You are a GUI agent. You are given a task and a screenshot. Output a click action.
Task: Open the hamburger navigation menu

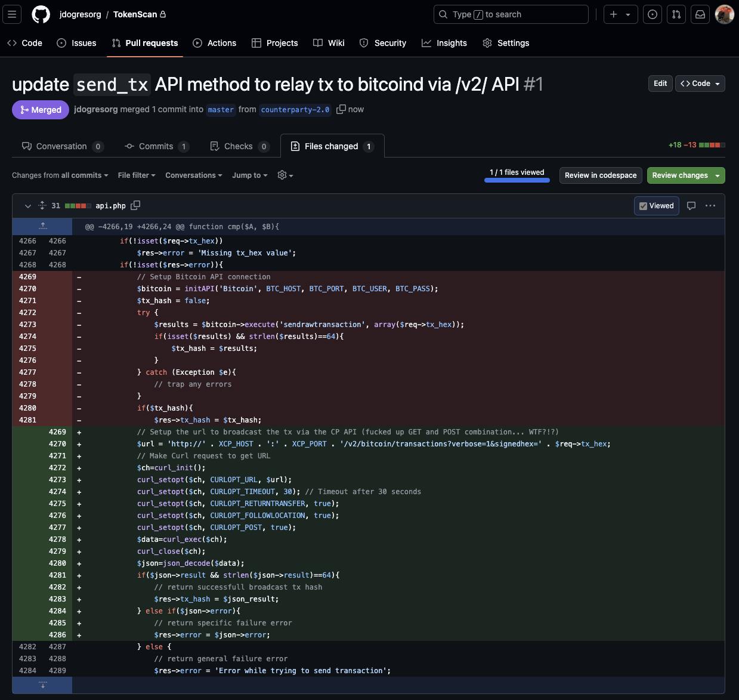click(x=13, y=14)
